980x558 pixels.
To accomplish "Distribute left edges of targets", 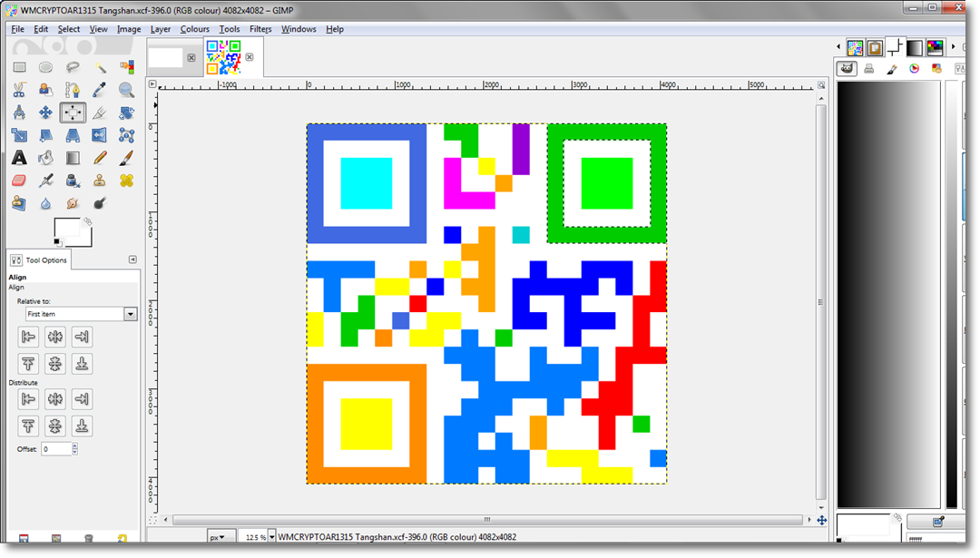I will [28, 399].
